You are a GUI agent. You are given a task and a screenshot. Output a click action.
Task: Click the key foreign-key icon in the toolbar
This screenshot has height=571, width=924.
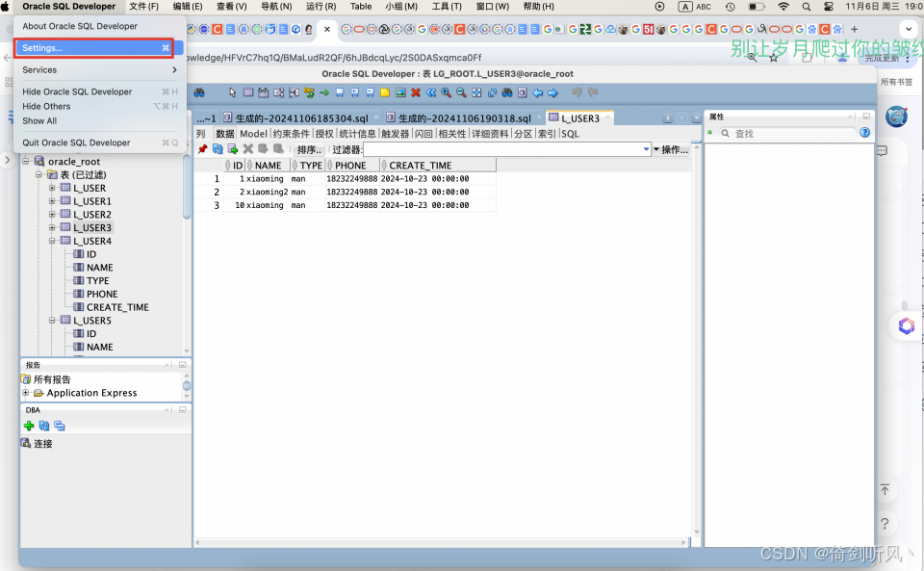pos(309,92)
